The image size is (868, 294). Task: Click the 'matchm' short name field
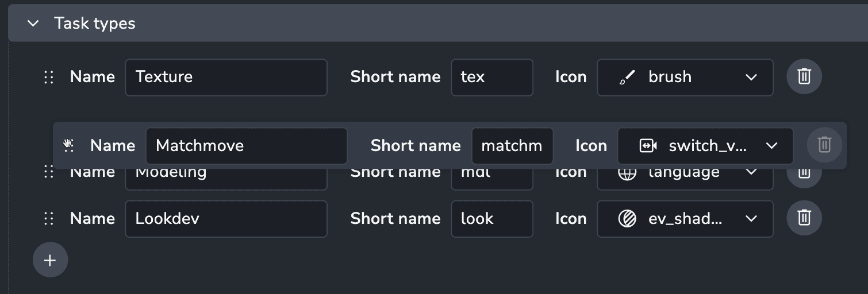[x=512, y=146]
